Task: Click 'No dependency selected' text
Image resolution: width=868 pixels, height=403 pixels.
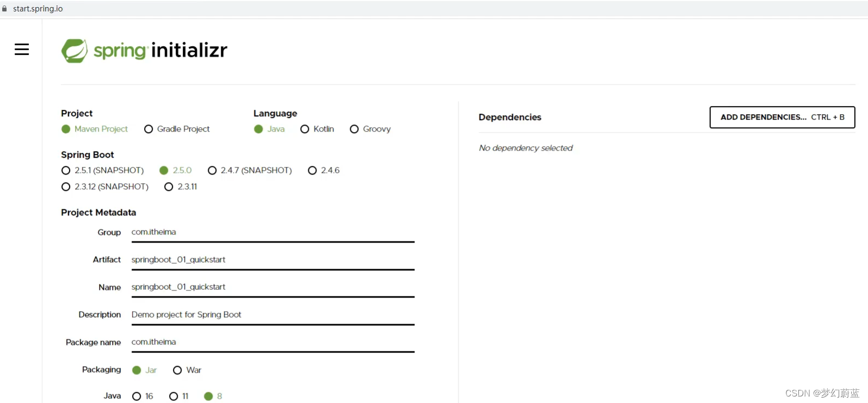Action: click(525, 148)
